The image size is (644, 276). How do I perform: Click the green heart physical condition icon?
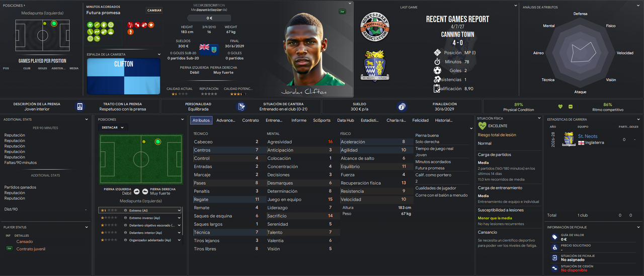(x=560, y=106)
